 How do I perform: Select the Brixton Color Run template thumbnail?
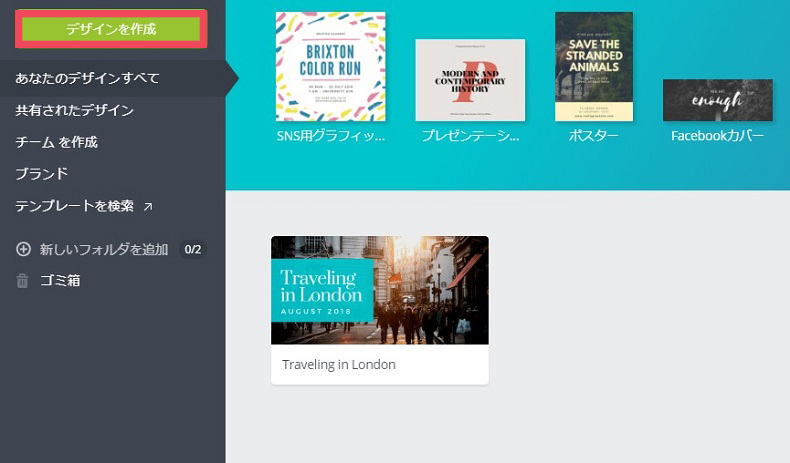point(330,66)
